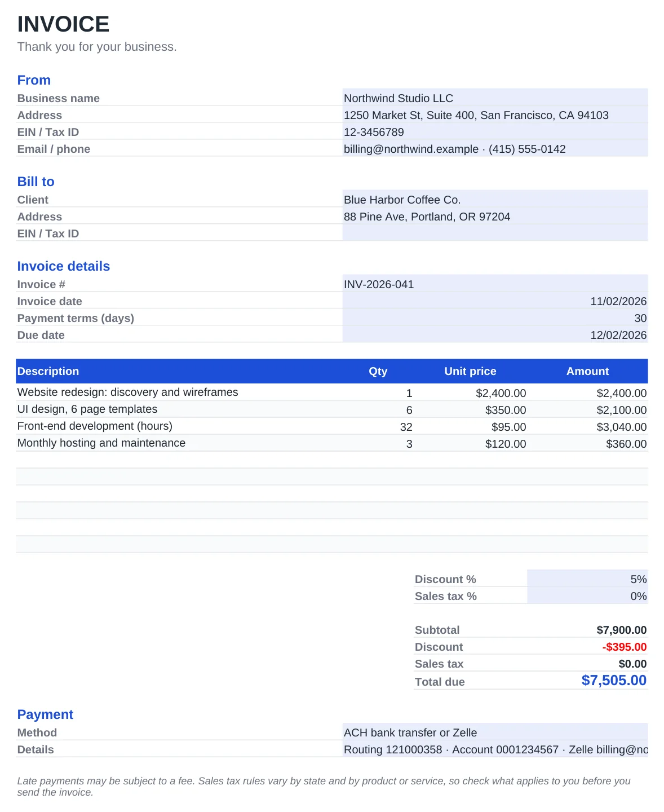This screenshot has width=664, height=812.
Task: Click the empty Bill to EIN / Tax ID field
Action: (495, 232)
